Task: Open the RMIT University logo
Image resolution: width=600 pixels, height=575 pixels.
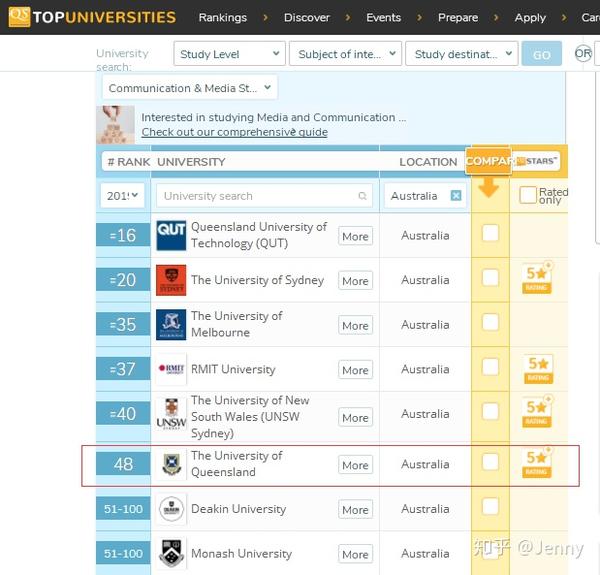Action: (x=171, y=369)
